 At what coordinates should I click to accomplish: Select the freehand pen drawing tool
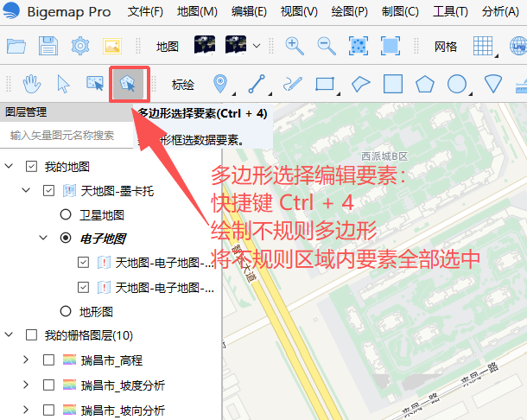(x=292, y=84)
